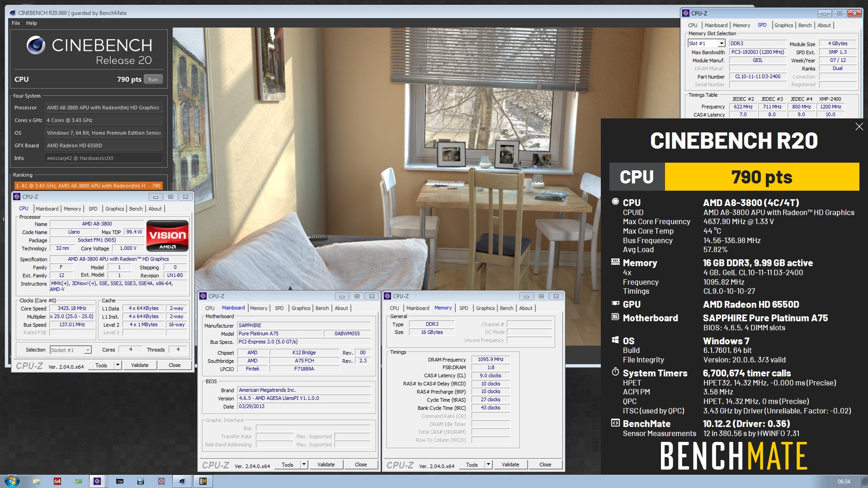Click the Module Size 4 GBytes value
Screen dimensions: 868x488
(838, 43)
